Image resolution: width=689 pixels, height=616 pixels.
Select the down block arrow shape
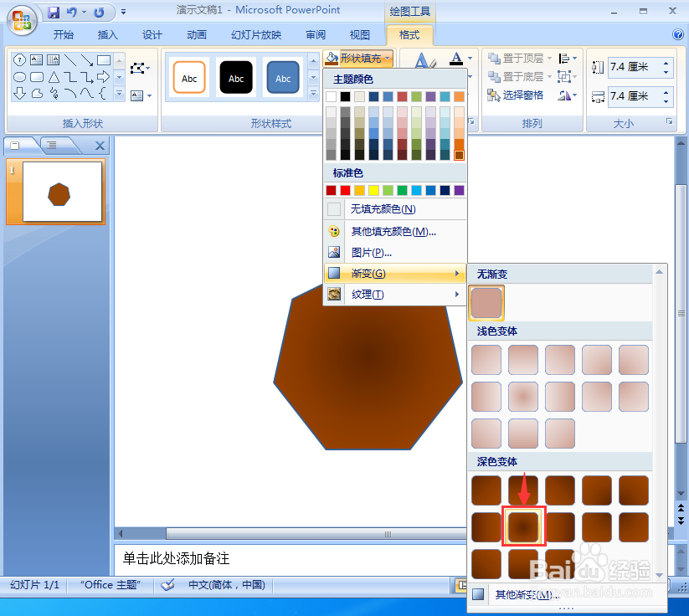pyautogui.click(x=20, y=93)
